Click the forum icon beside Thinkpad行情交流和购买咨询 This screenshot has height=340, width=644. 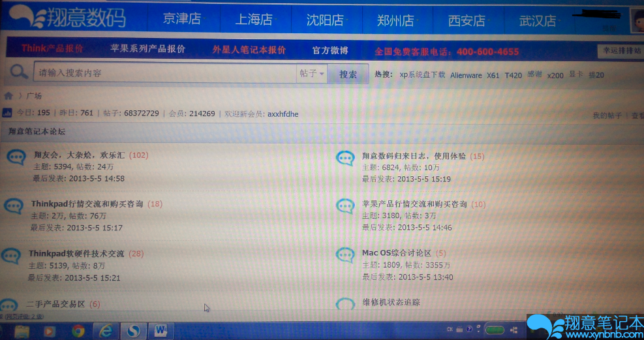(x=14, y=206)
